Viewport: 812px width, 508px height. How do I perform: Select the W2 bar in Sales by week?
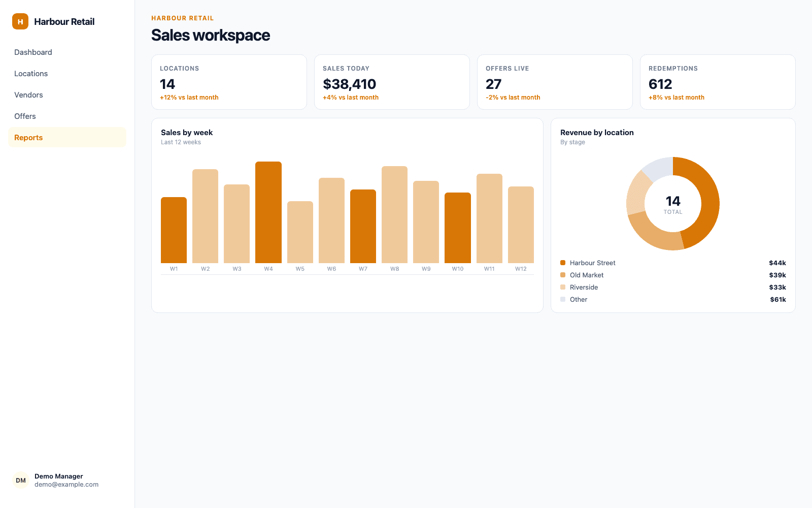tap(205, 216)
